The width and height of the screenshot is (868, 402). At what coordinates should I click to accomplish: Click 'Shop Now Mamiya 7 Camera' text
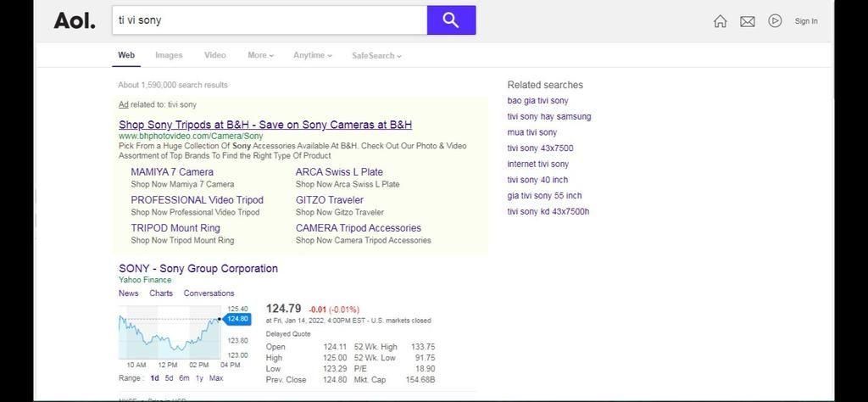[x=182, y=184]
